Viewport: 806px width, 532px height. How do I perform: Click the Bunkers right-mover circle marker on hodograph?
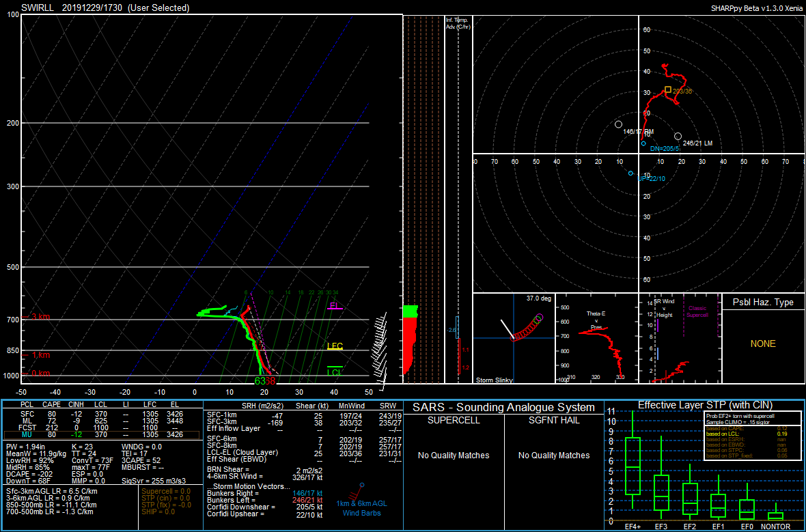tap(618, 124)
